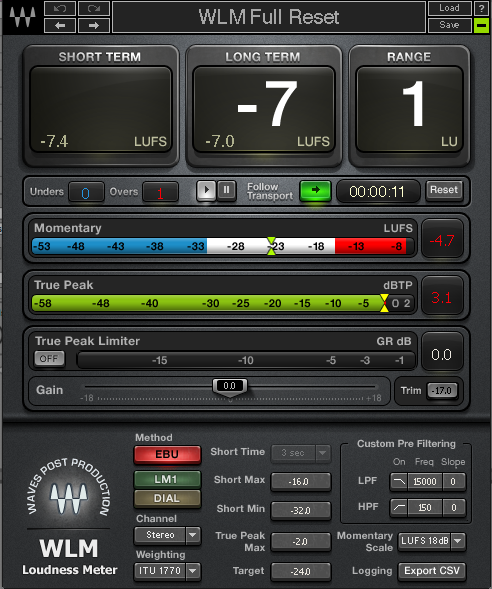
Task: Click the True Peak readout 3.1
Action: (x=442, y=297)
